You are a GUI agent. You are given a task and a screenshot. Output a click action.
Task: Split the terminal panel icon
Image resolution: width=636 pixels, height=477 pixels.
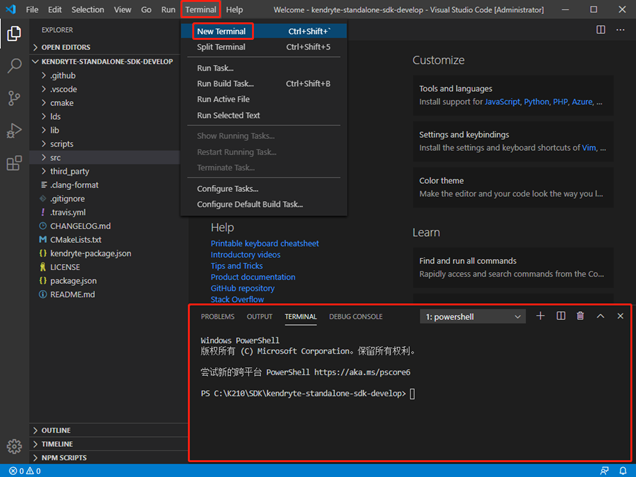[561, 316]
